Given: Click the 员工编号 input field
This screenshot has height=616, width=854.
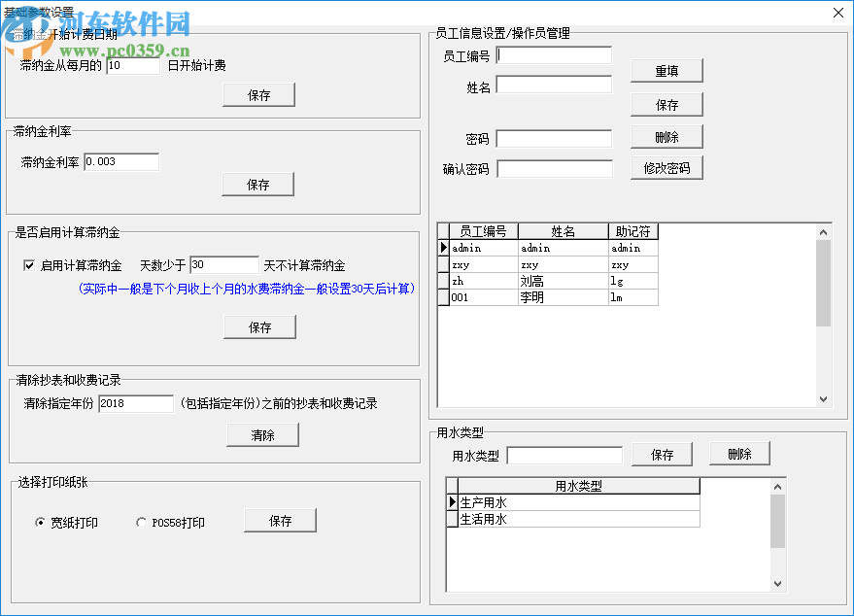Looking at the screenshot, I should pos(556,54).
